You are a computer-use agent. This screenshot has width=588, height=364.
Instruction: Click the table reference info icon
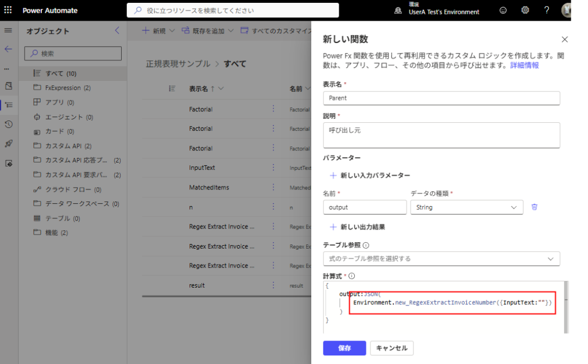[x=366, y=245]
